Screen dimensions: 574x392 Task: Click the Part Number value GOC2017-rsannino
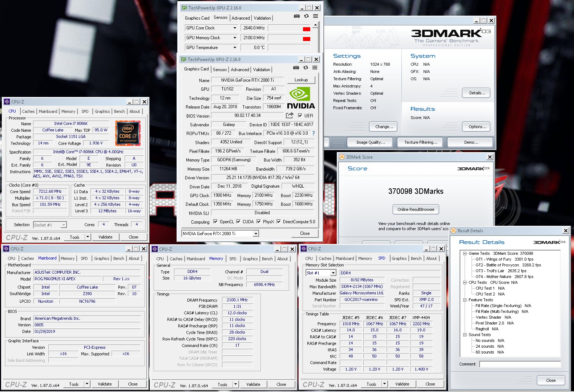coord(361,299)
